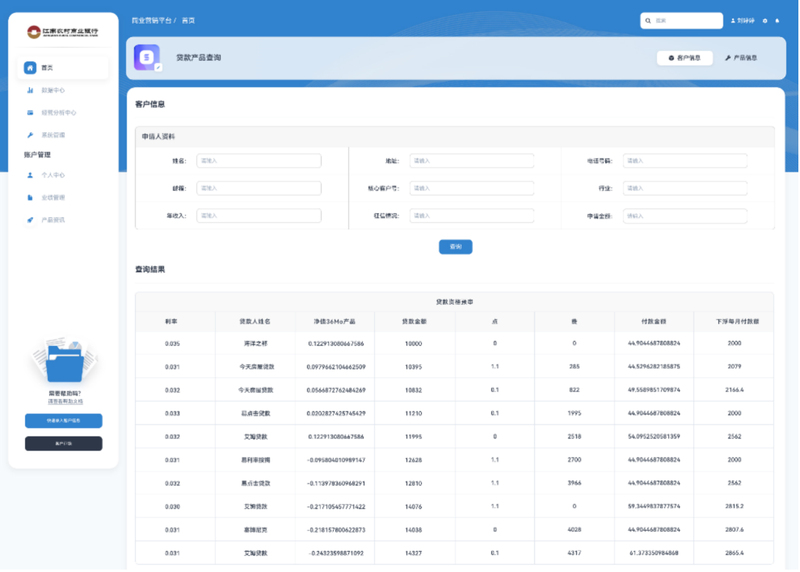
Task: Switch to the 产品信息 tab
Action: pyautogui.click(x=741, y=58)
